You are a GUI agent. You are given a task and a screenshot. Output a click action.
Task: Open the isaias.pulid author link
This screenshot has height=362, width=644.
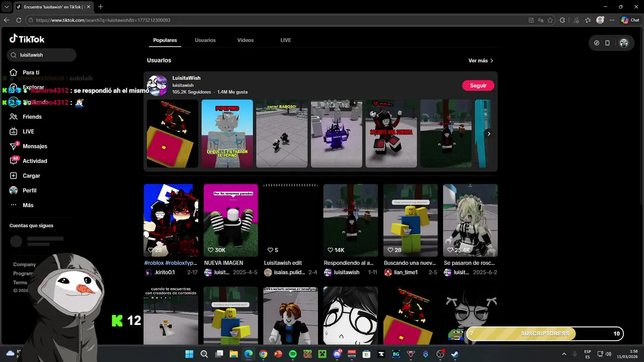pos(289,273)
